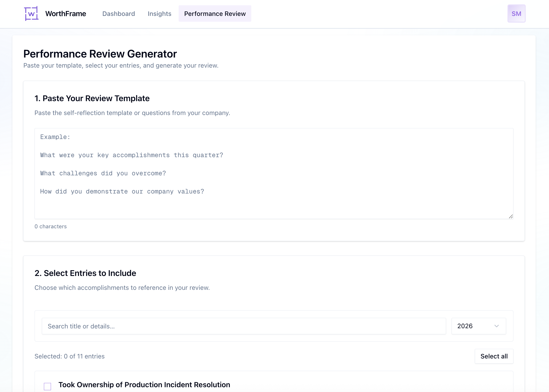Click the Selected 0 of 11 entries text

(x=69, y=356)
